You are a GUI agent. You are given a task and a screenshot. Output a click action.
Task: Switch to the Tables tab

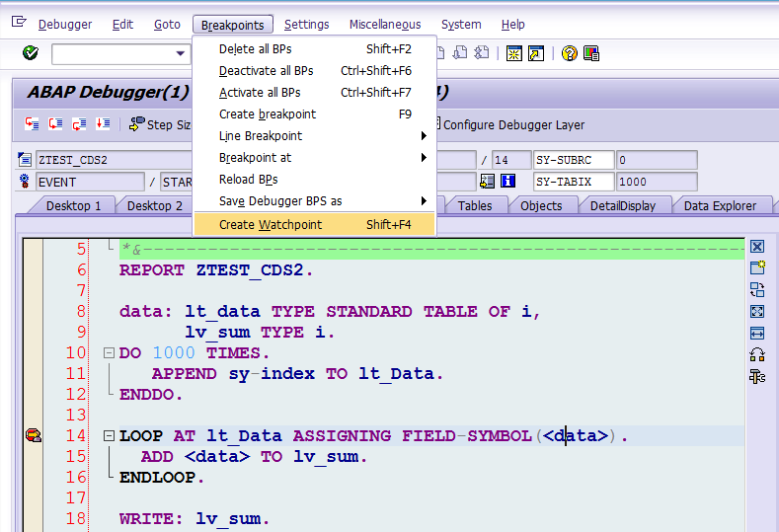click(x=475, y=205)
